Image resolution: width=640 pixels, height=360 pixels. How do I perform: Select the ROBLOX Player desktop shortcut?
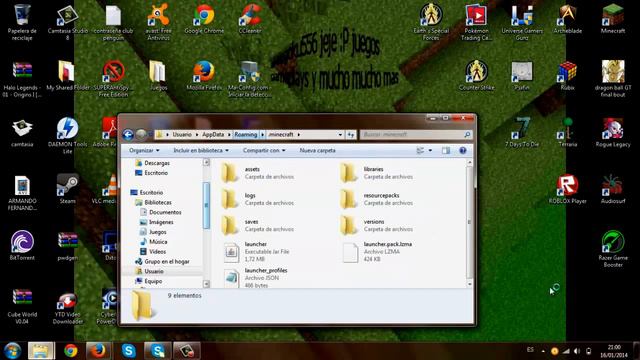[567, 189]
